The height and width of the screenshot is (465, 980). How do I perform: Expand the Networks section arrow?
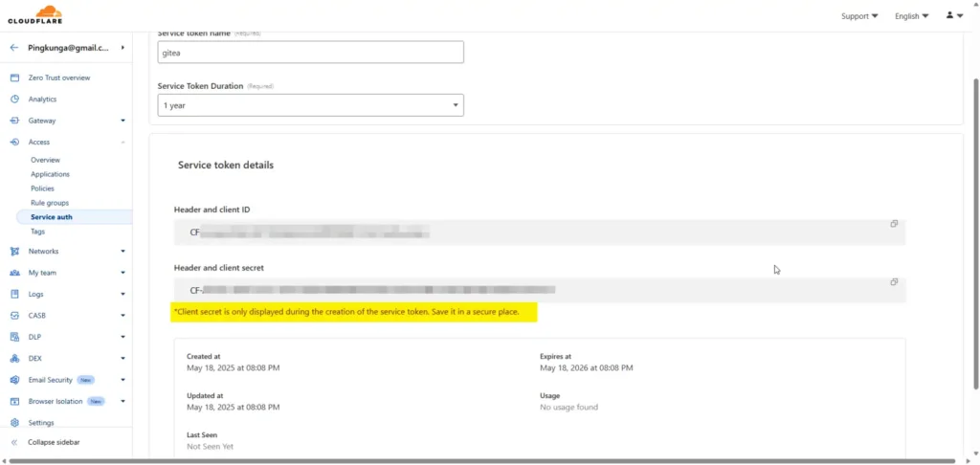point(123,252)
